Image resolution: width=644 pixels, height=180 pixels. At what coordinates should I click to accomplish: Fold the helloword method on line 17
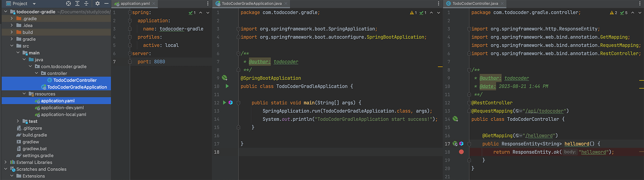point(469,144)
